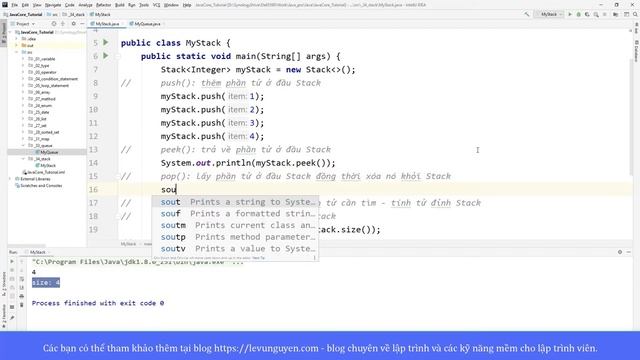
Task: Open MyStack run configuration dropdown
Action: click(x=549, y=14)
